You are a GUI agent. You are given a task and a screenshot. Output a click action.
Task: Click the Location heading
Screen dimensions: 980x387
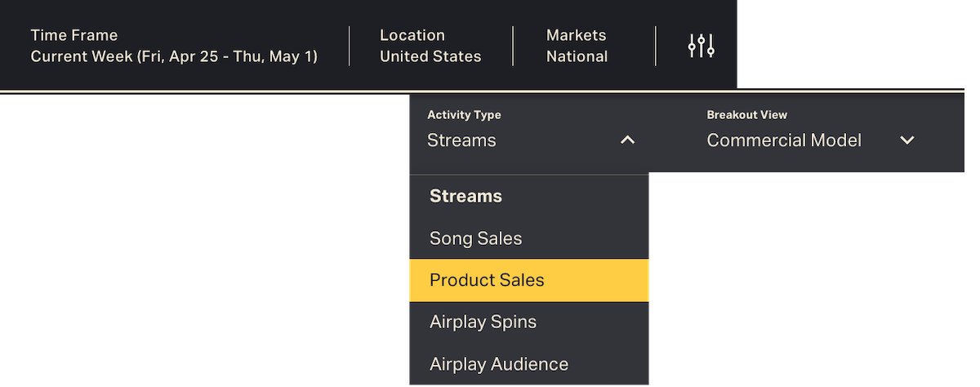point(412,35)
